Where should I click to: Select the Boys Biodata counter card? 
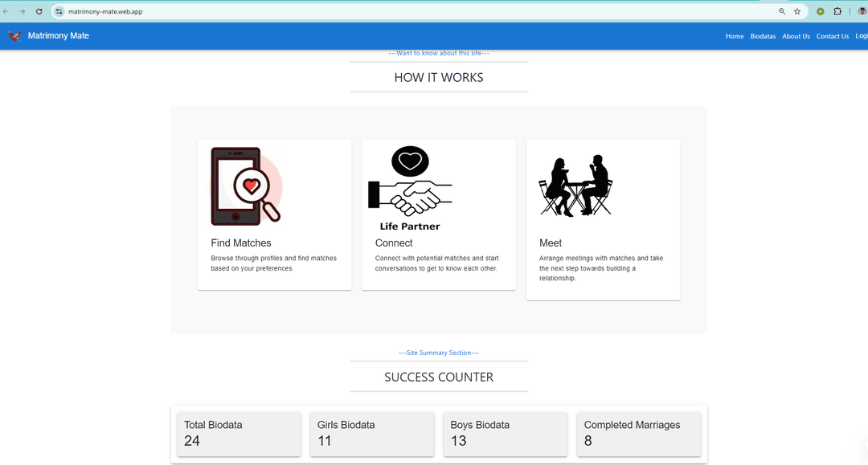click(x=506, y=434)
